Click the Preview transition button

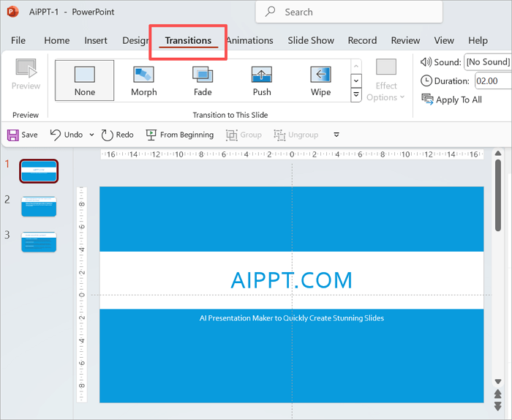[26, 75]
